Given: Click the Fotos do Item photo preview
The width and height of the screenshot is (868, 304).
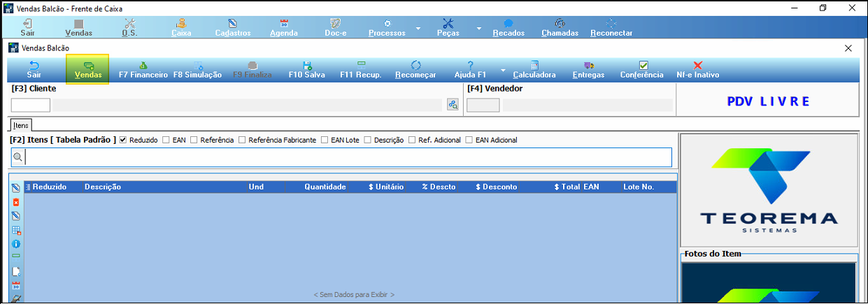Looking at the screenshot, I should pos(769,282).
